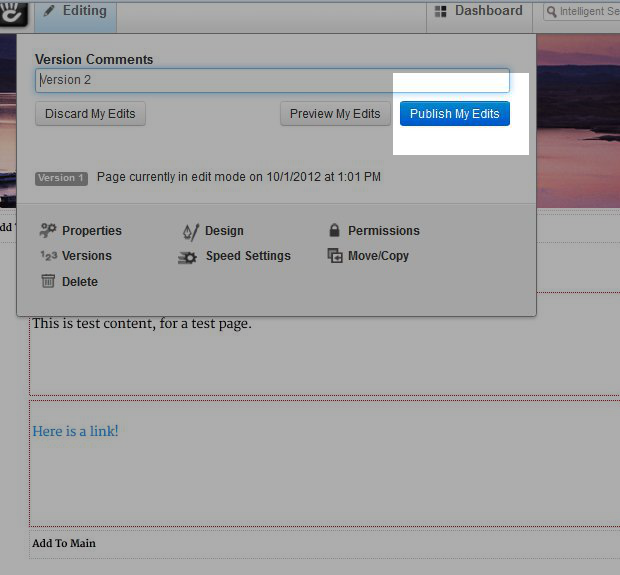The width and height of the screenshot is (620, 575).
Task: Follow the 'Here is a link!' hyperlink
Action: click(76, 431)
